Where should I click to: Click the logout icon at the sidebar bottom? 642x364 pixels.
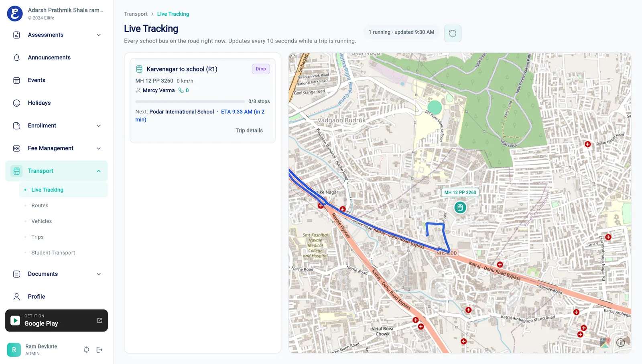point(100,350)
